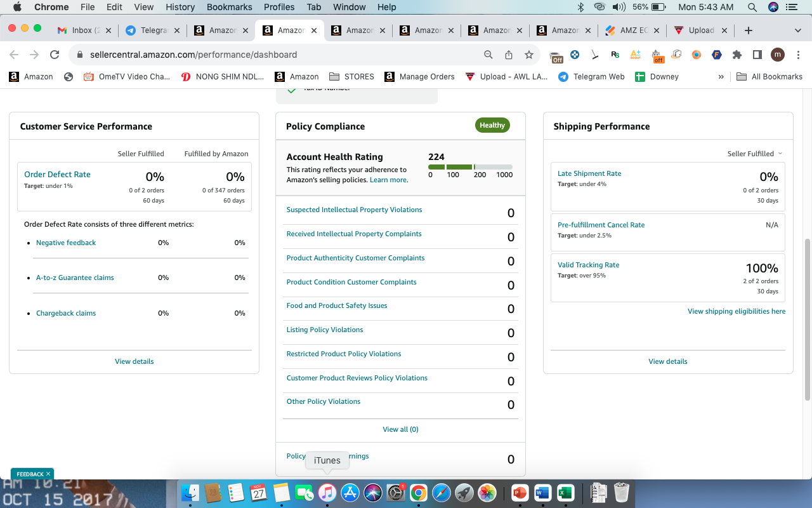Open a new Chrome tab
Image resolution: width=812 pixels, height=508 pixels.
[x=749, y=30]
